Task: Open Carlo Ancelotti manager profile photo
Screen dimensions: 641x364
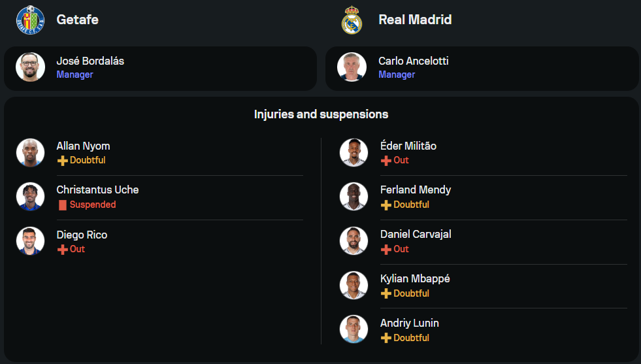Action: coord(352,67)
